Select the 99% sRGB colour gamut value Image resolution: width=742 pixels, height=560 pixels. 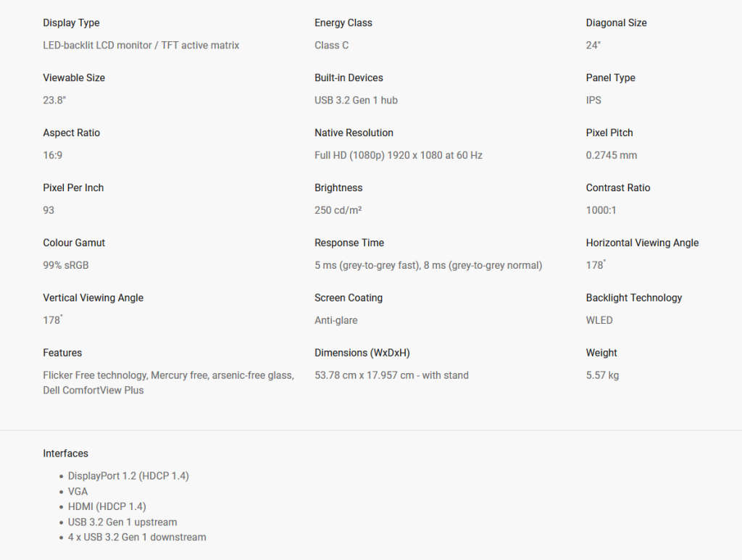(x=66, y=266)
